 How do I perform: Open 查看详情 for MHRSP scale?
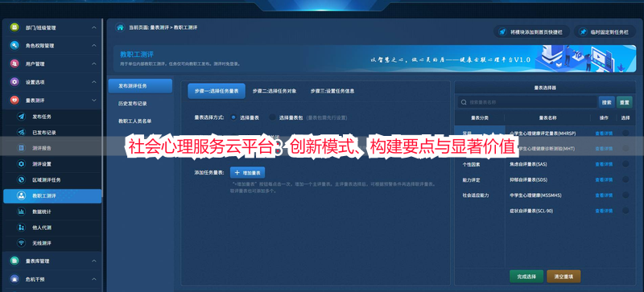(604, 133)
